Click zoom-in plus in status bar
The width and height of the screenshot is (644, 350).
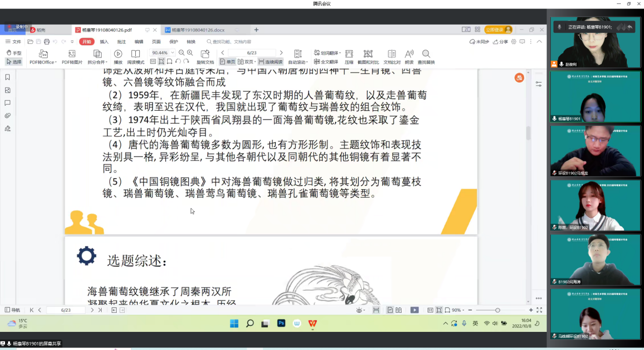point(531,310)
